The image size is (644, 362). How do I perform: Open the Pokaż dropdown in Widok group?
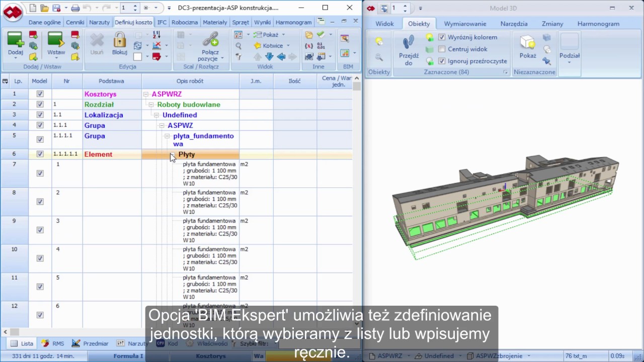click(x=283, y=35)
